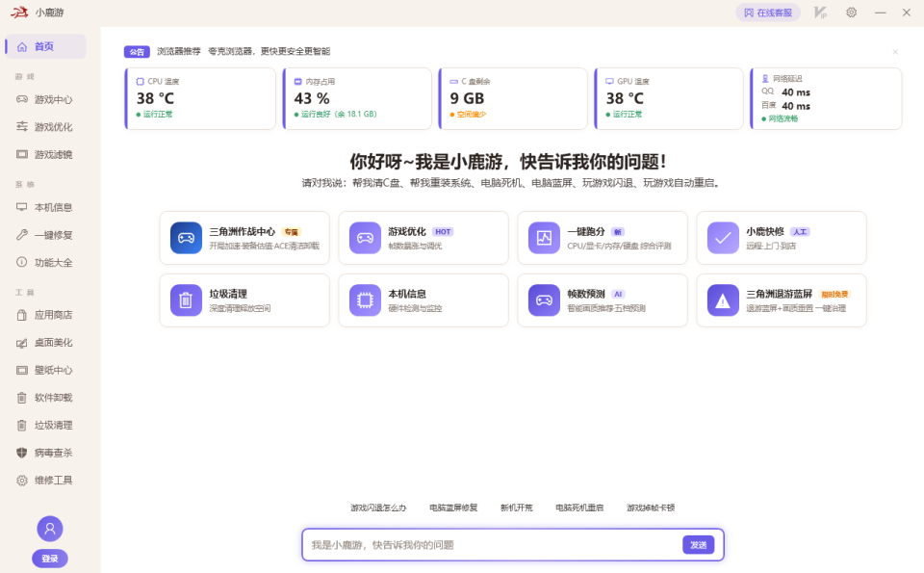
Task: Click the 登录 login button
Action: [50, 559]
